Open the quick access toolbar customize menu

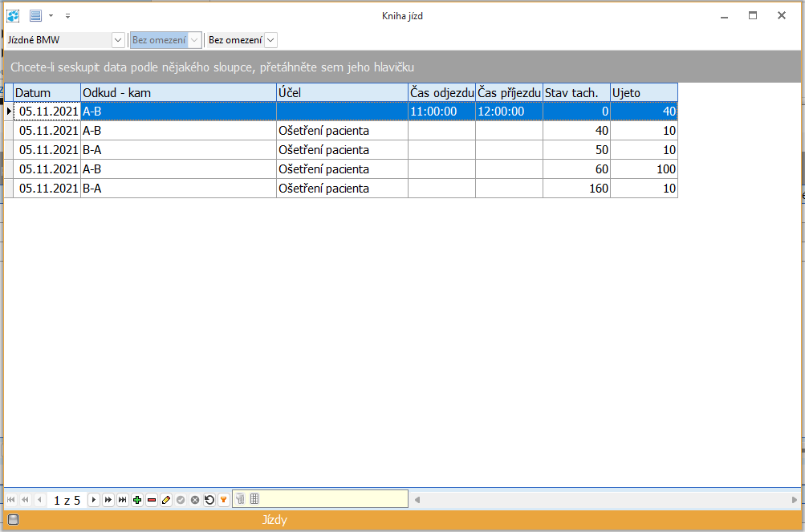click(x=67, y=16)
